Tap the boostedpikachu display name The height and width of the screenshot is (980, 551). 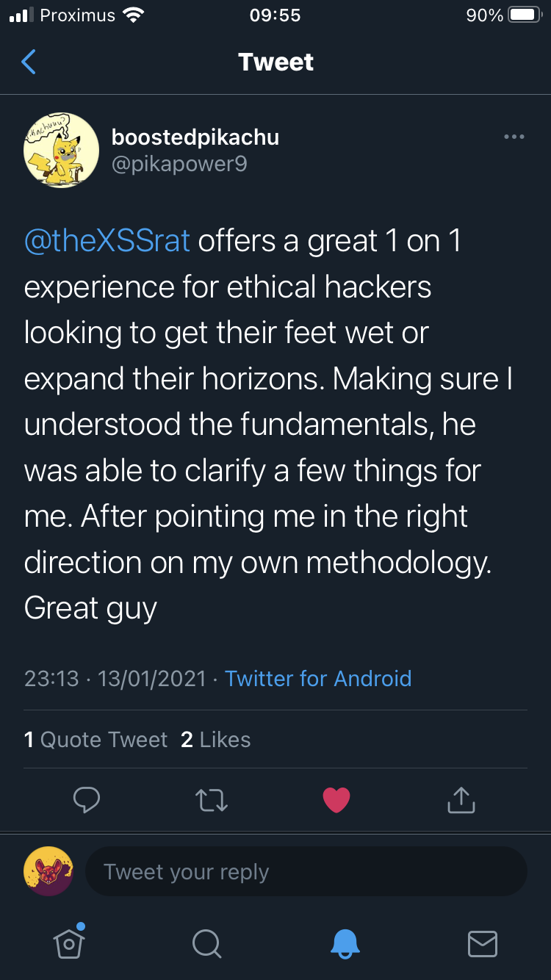[x=195, y=137]
